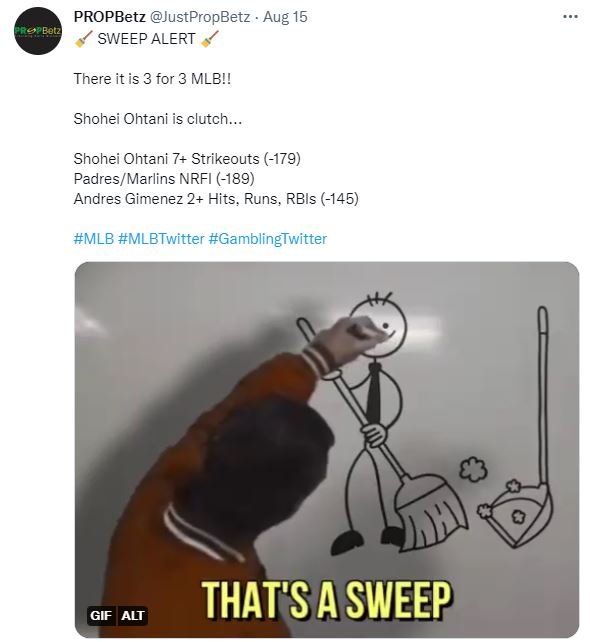Click the Padres/Marlins NRFI line

(164, 179)
